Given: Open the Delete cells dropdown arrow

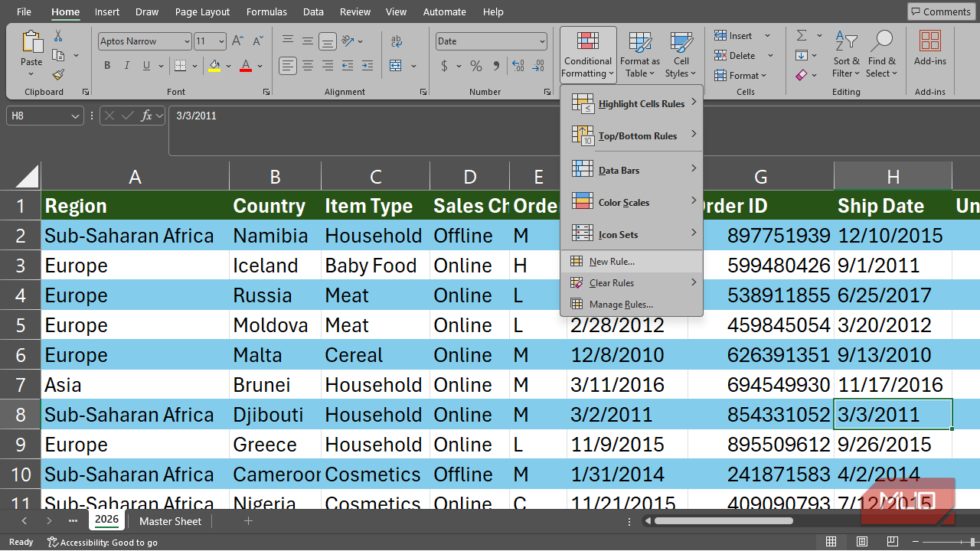Looking at the screenshot, I should point(770,55).
